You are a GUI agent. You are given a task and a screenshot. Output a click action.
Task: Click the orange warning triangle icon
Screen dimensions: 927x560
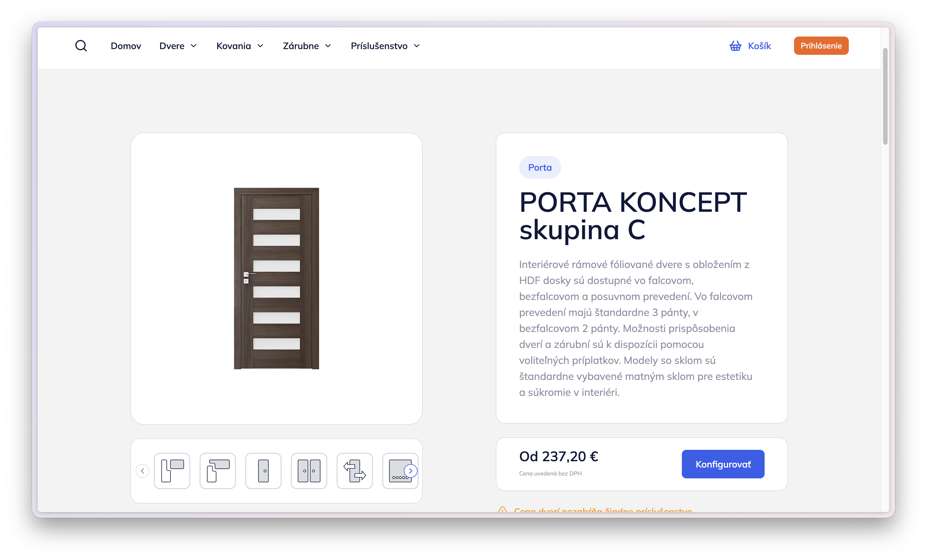point(502,509)
